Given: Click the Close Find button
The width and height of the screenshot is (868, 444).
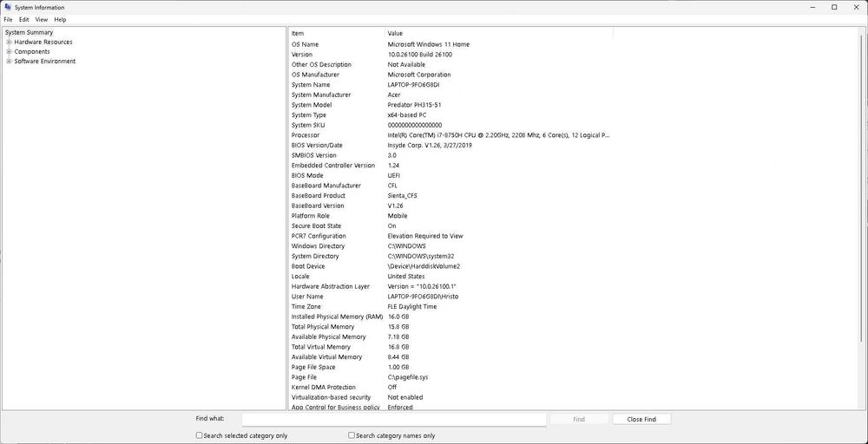Looking at the screenshot, I should click(x=641, y=419).
